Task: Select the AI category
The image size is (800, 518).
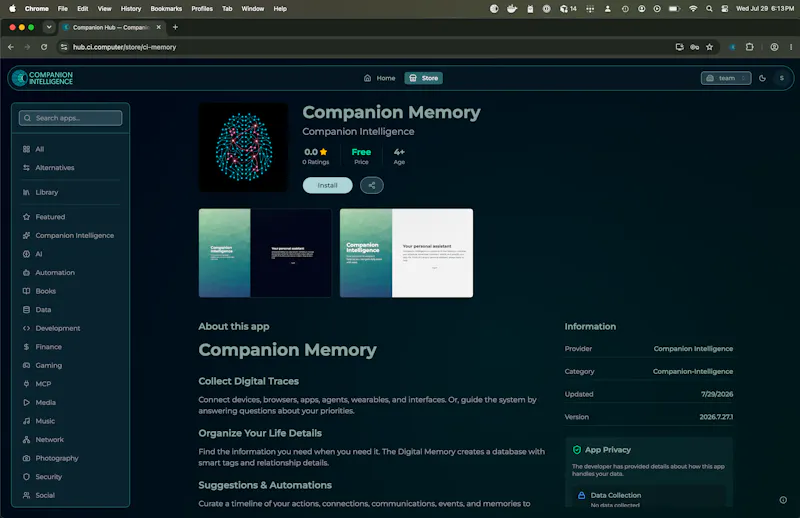Action: click(70, 254)
